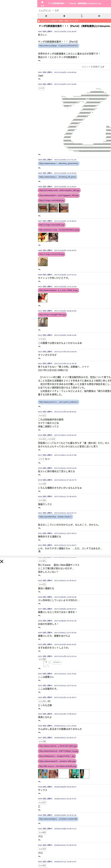Open the slideplayer.c link in post 0037
Viewport: 111px width, 868px height.
tap(57, 756)
